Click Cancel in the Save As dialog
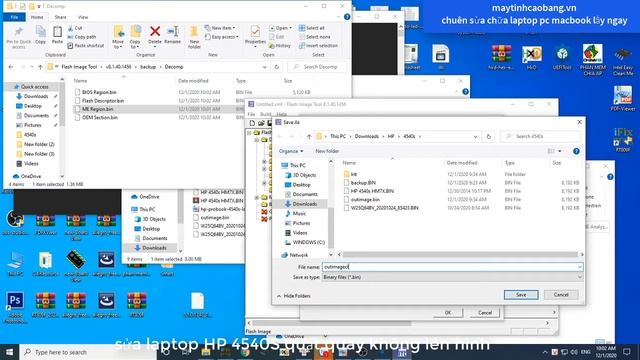This screenshot has width=640, height=360. click(561, 295)
